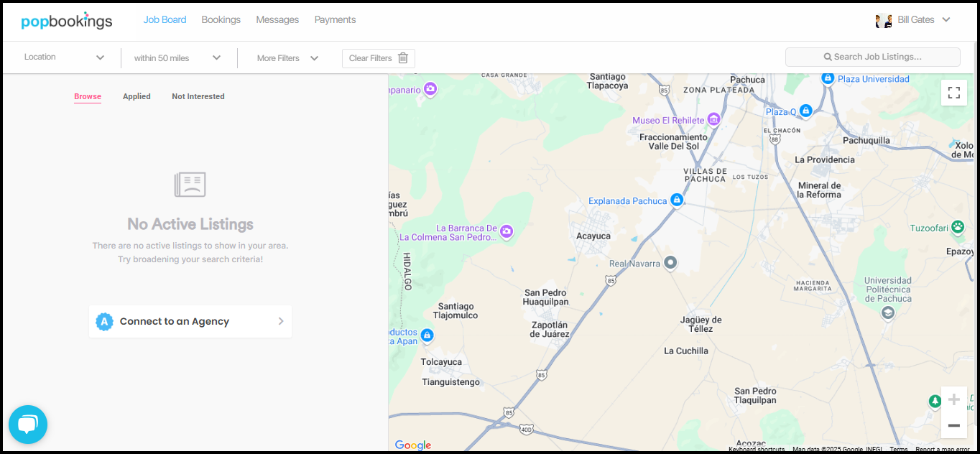
Task: Zoom out on the map
Action: coord(954,425)
